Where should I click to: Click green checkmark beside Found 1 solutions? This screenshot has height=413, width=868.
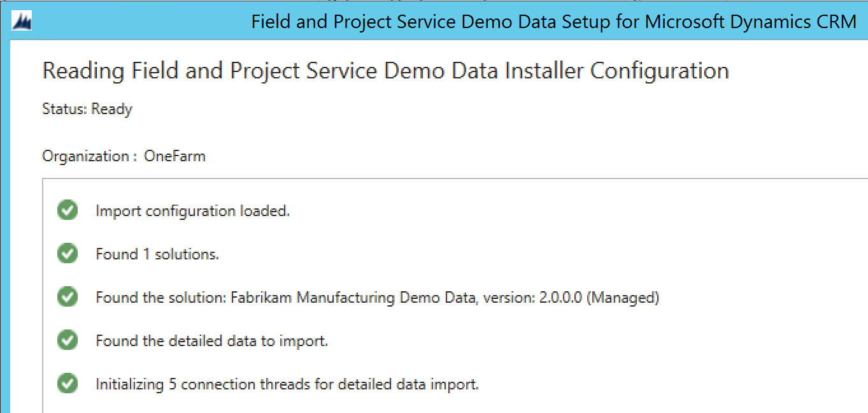(67, 254)
